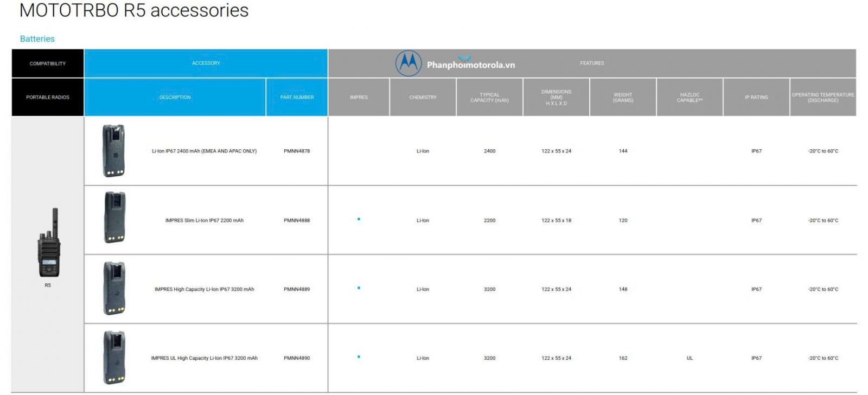
Task: Select the Description column header
Action: (x=175, y=97)
